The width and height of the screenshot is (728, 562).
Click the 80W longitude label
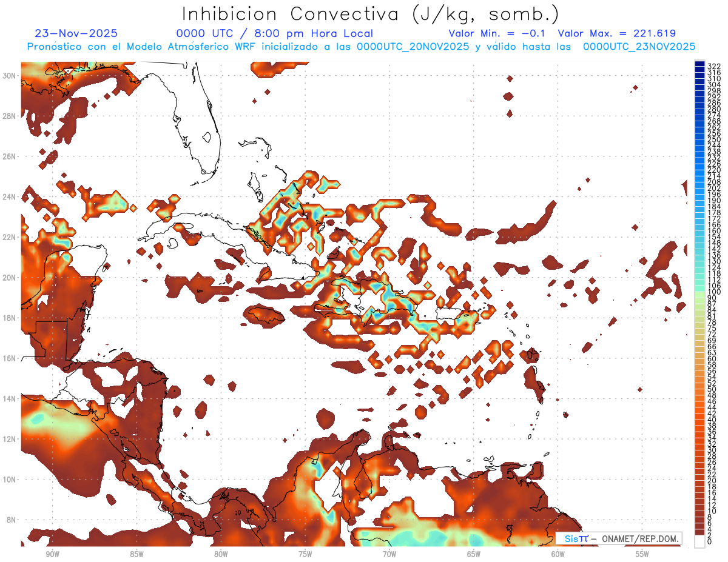(x=221, y=554)
